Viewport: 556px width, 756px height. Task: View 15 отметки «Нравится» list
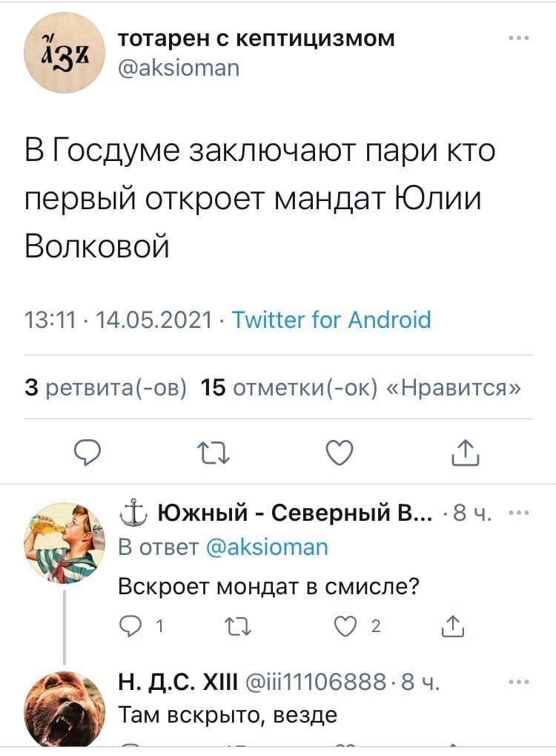click(360, 387)
